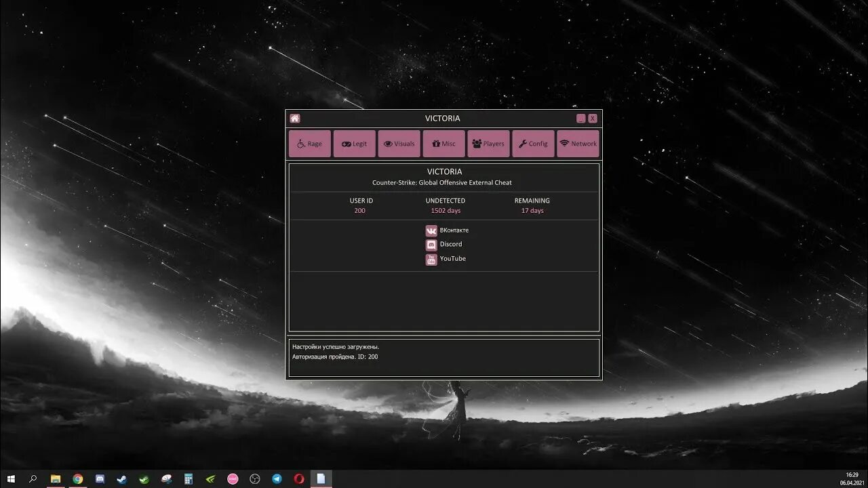Open OBS Studio from taskbar
Image resolution: width=868 pixels, height=488 pixels.
click(x=255, y=479)
